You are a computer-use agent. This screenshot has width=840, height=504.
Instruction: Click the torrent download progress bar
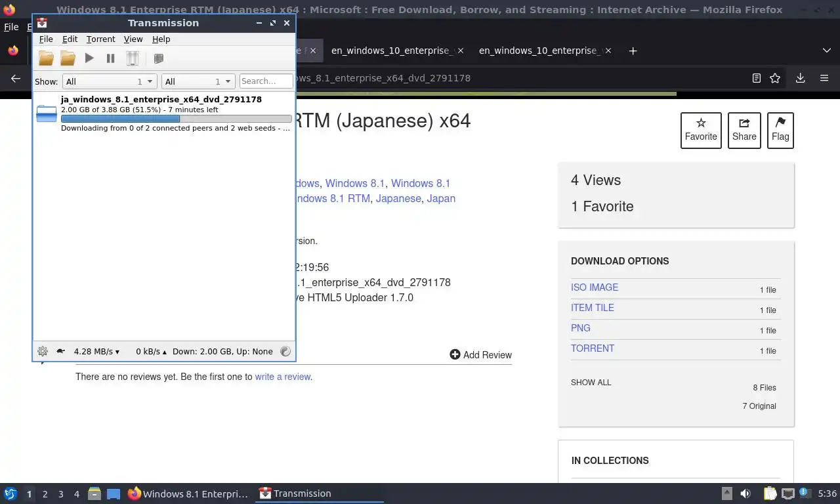(x=177, y=119)
